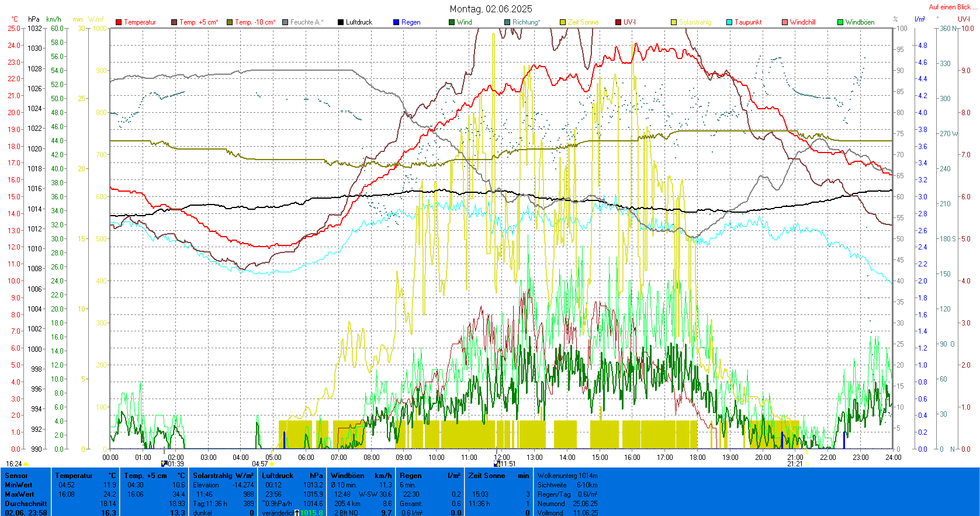Viewport: 980px width, 516px height.
Task: Click the 'Regen l/m²' column header
Action: pos(430,476)
